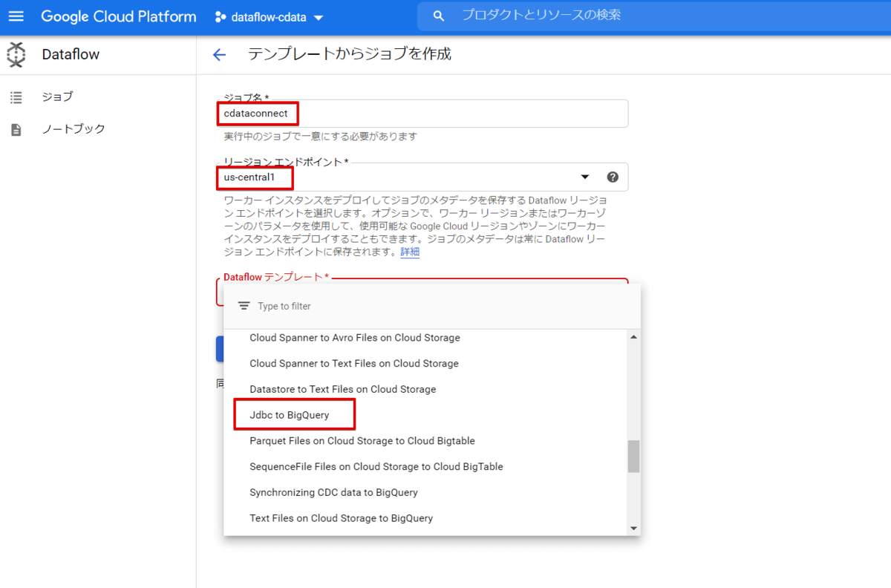Click the Google Cloud Platform title
Viewport: 891px width, 588px height.
point(119,16)
